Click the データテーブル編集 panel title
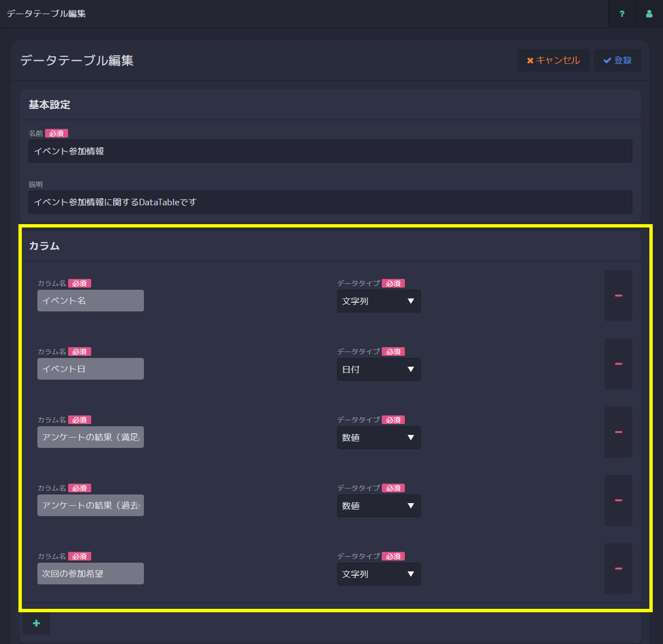Screen dimensions: 663x644 pos(77,61)
